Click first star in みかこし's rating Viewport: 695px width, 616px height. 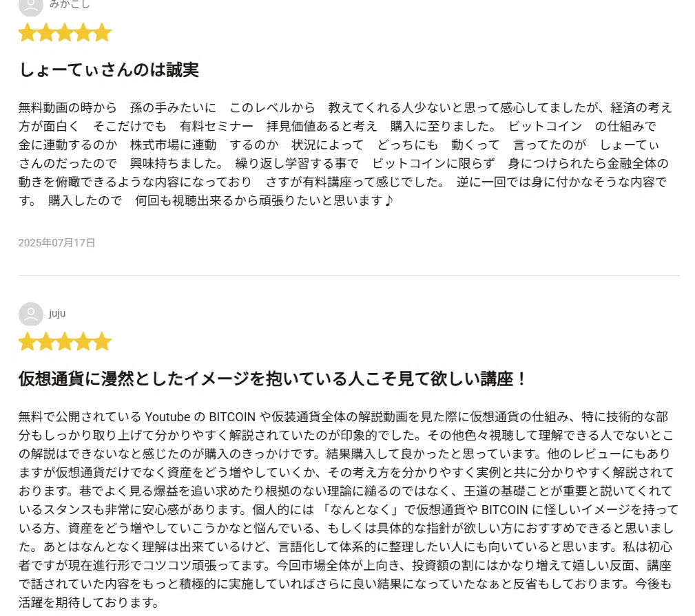pyautogui.click(x=28, y=32)
